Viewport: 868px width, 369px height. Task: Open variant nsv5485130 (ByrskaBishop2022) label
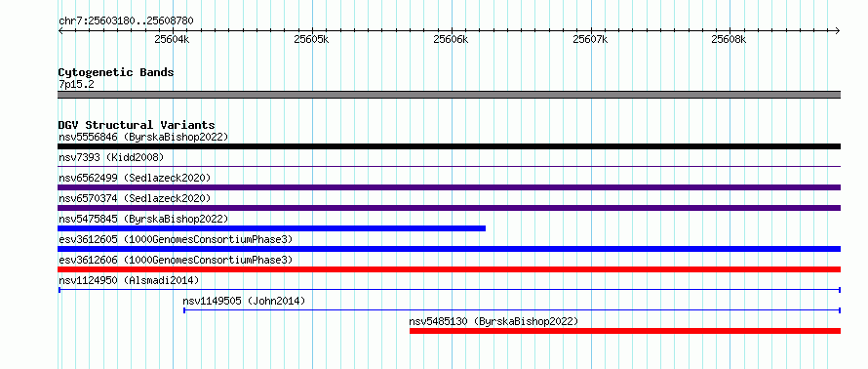[x=493, y=321]
